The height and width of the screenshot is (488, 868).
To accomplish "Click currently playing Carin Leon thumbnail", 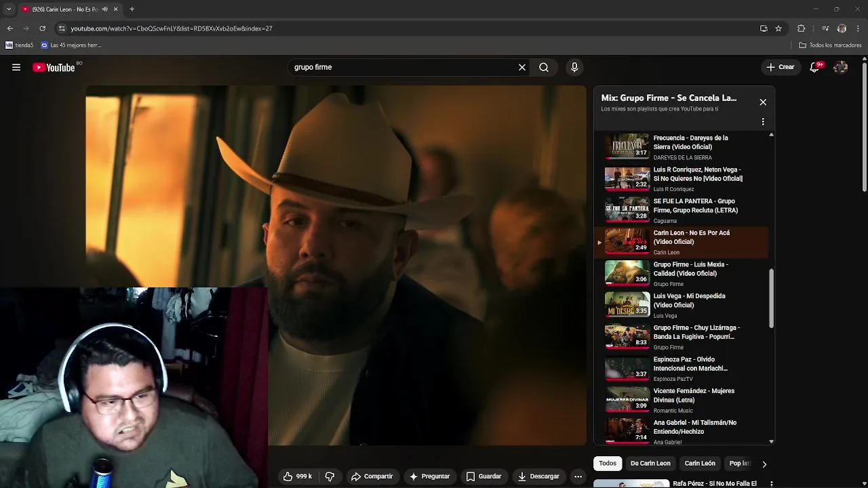I will coord(627,241).
